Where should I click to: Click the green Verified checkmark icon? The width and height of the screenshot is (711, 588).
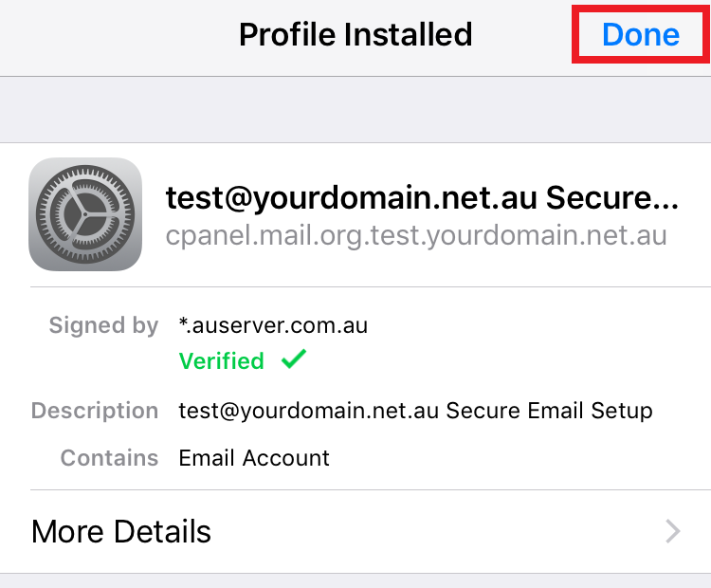294,358
